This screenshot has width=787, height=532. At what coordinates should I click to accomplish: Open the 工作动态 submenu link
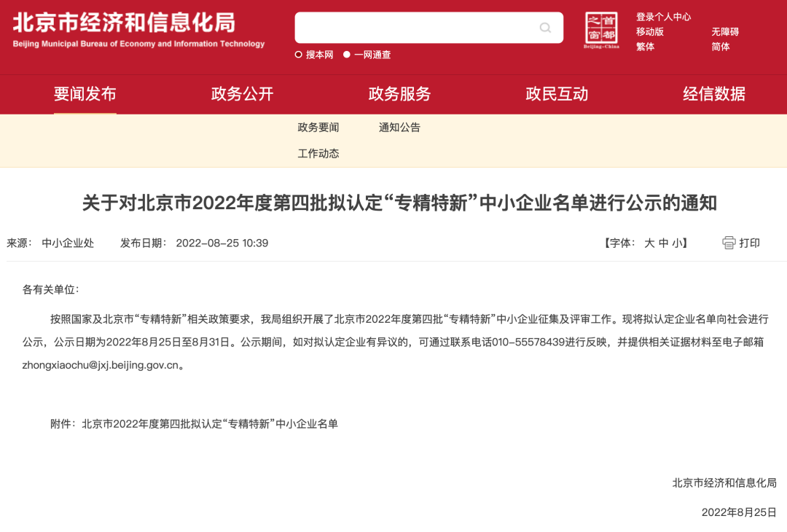318,154
